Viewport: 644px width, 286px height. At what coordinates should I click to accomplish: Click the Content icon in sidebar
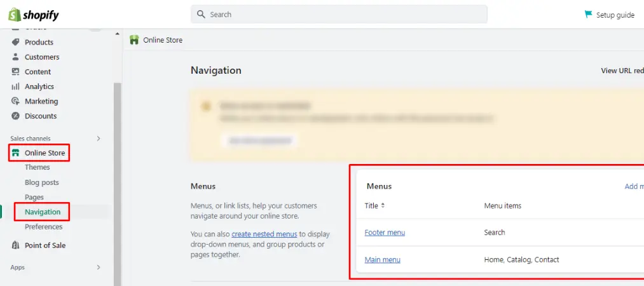click(x=16, y=71)
